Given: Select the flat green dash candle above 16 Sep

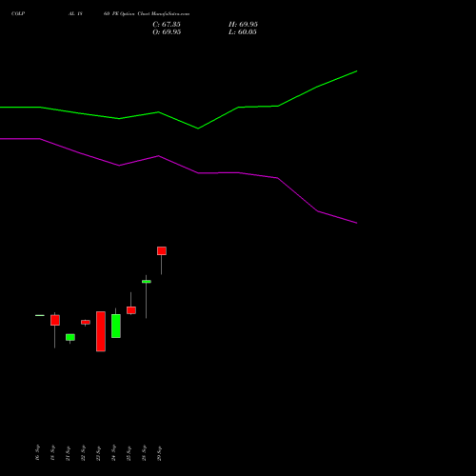Looking at the screenshot, I should 40,315.
